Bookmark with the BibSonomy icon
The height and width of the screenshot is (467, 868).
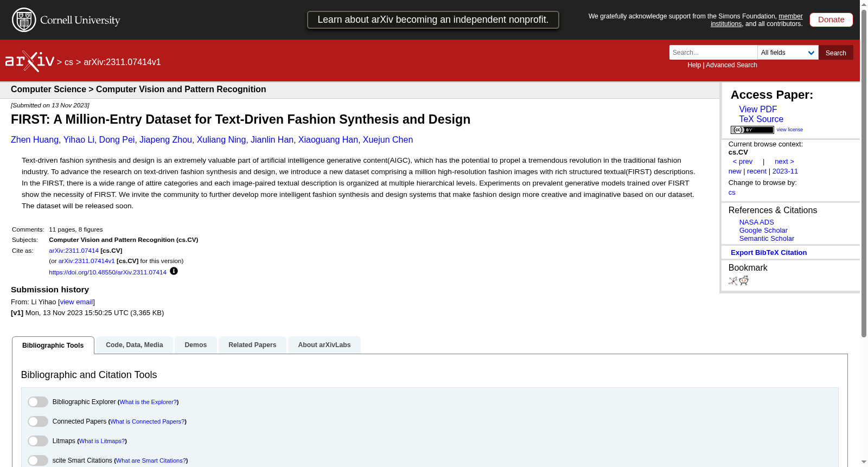coord(733,281)
